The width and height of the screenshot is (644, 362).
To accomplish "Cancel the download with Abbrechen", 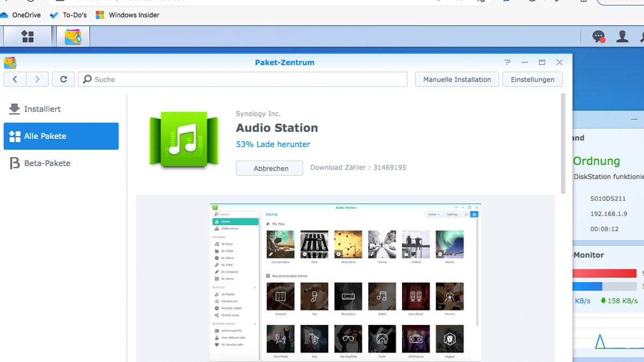I will point(269,168).
